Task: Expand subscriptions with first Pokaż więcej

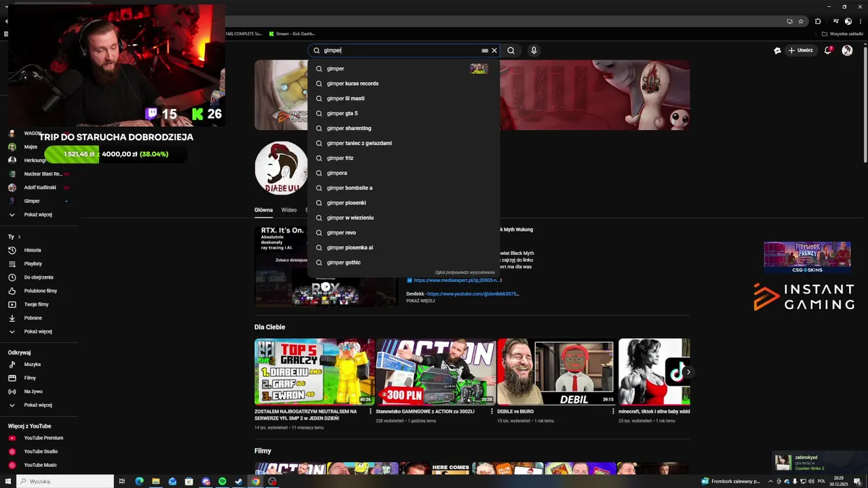Action: point(38,215)
